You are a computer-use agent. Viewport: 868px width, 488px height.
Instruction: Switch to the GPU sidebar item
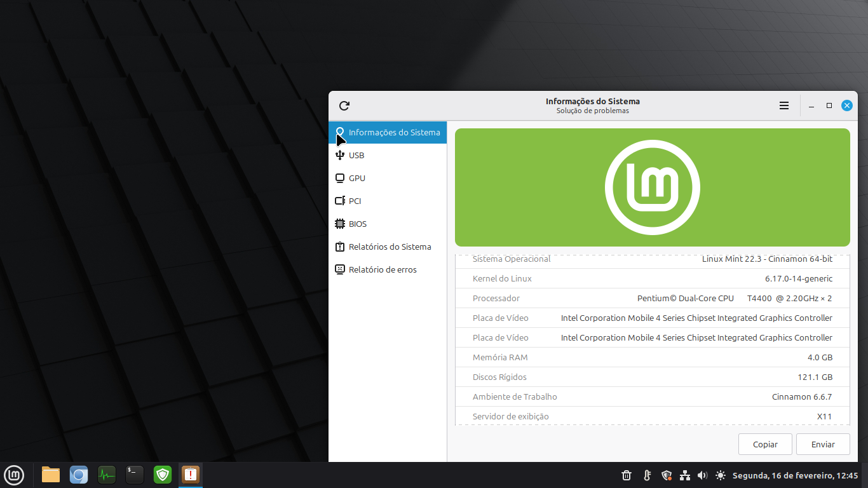388,178
